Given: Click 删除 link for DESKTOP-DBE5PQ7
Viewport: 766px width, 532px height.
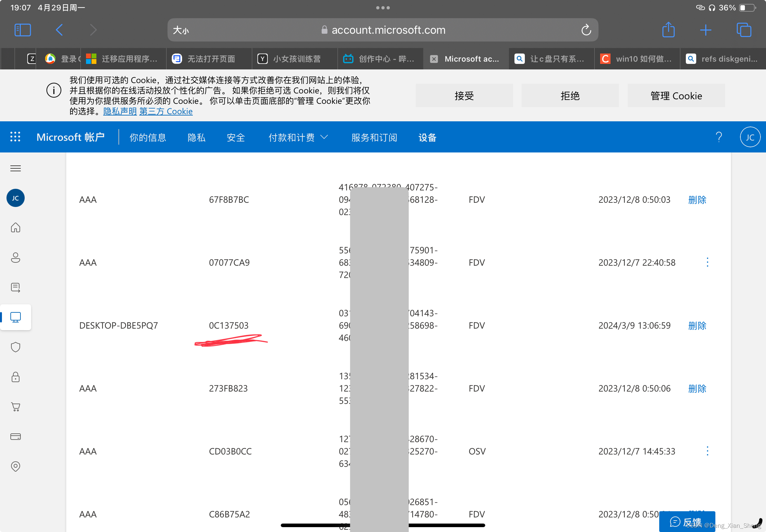Looking at the screenshot, I should click(698, 326).
